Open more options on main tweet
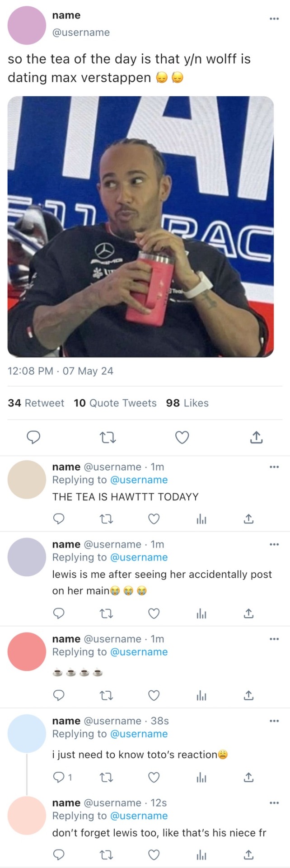The width and height of the screenshot is (290, 868). (274, 19)
